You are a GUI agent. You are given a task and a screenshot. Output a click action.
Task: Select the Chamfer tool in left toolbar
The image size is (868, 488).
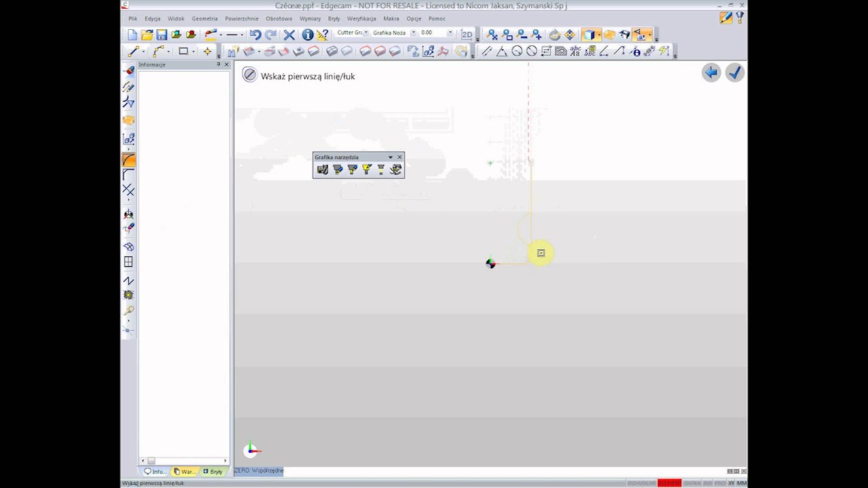pyautogui.click(x=128, y=175)
